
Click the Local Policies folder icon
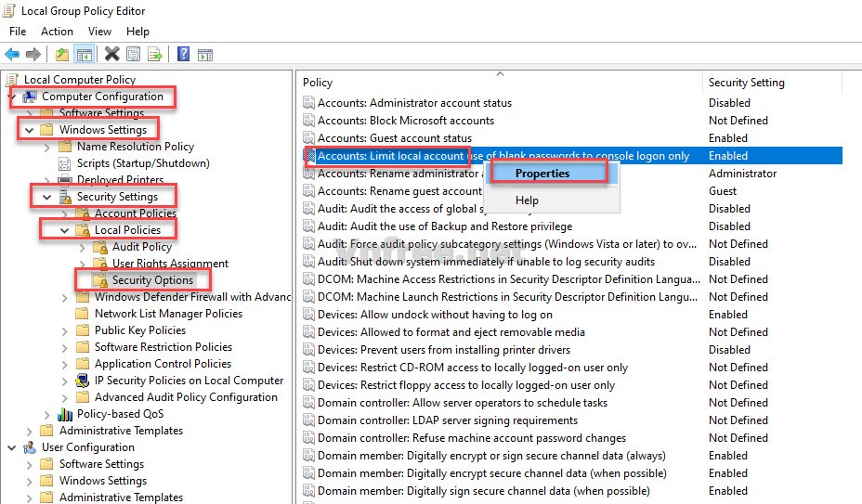pos(83,230)
